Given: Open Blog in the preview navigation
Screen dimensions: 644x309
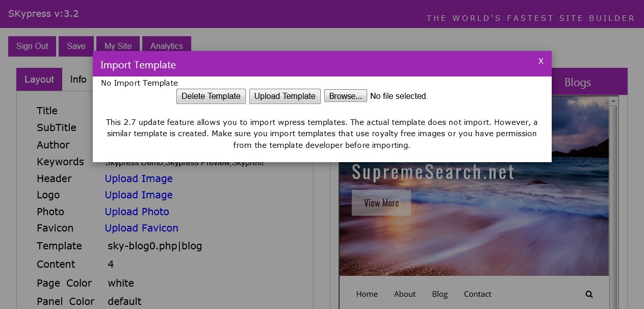Looking at the screenshot, I should coord(440,294).
